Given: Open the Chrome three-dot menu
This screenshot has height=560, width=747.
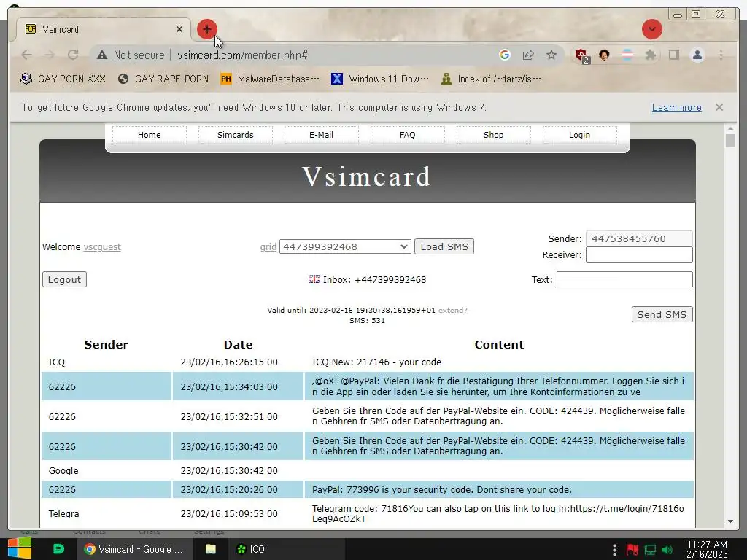Looking at the screenshot, I should [721, 55].
